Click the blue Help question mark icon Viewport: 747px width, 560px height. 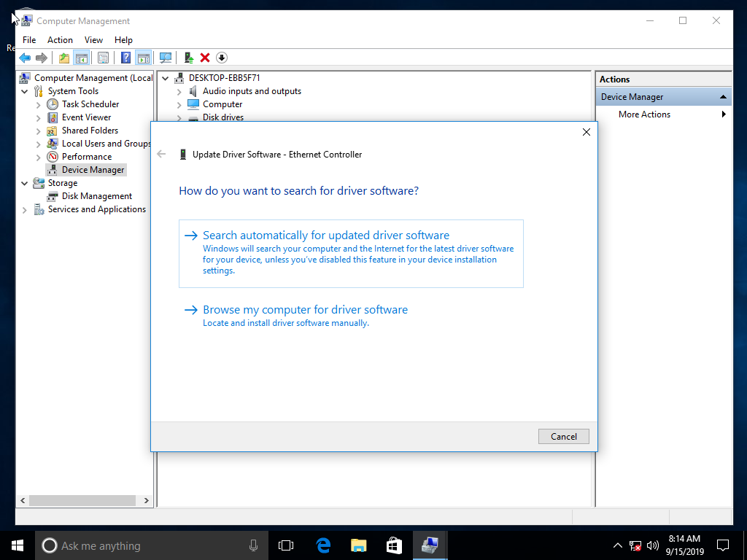point(126,58)
